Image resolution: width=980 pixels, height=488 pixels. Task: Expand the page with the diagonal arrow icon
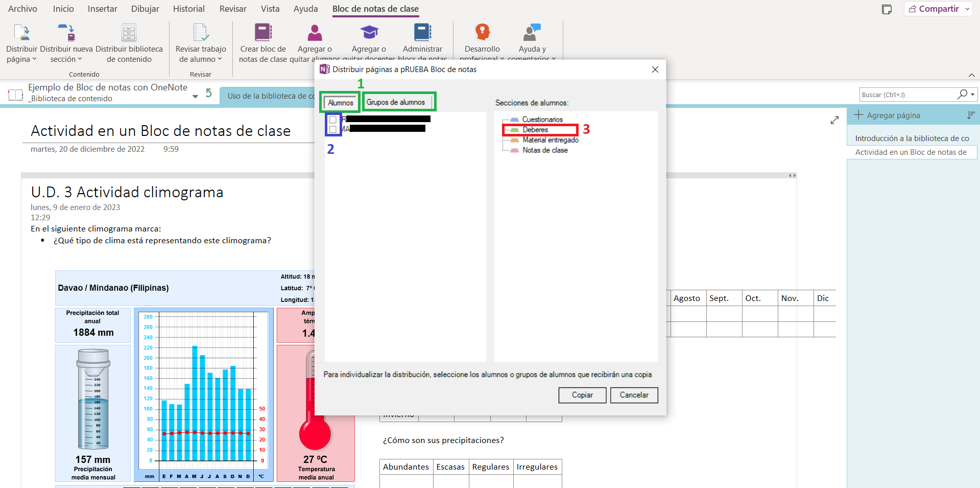tap(834, 120)
